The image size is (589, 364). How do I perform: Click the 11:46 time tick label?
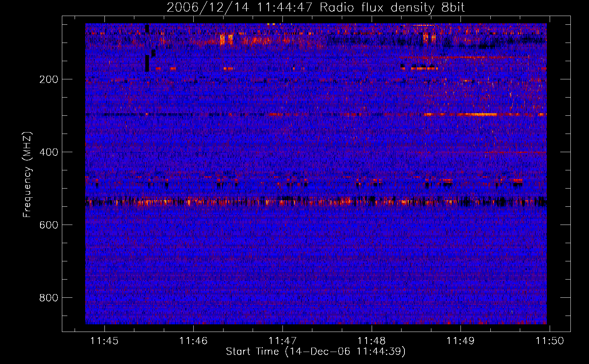[x=193, y=341]
